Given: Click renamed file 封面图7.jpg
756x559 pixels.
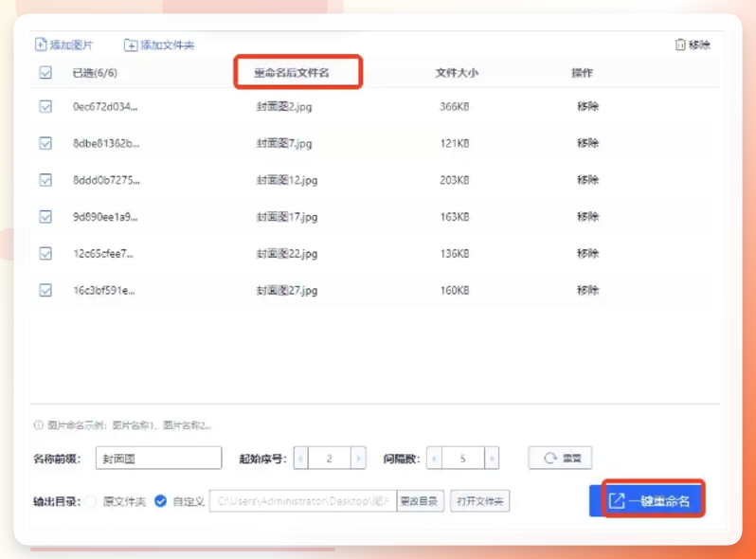Looking at the screenshot, I should pos(284,143).
